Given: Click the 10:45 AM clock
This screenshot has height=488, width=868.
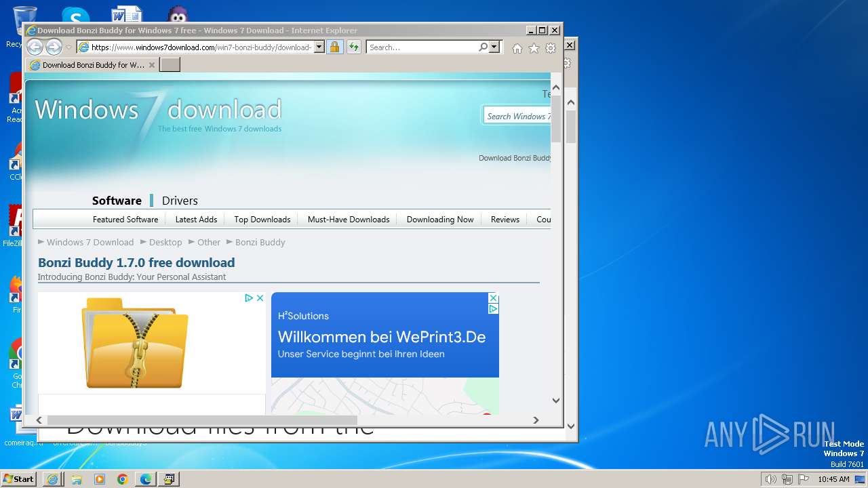Looking at the screenshot, I should tap(833, 479).
